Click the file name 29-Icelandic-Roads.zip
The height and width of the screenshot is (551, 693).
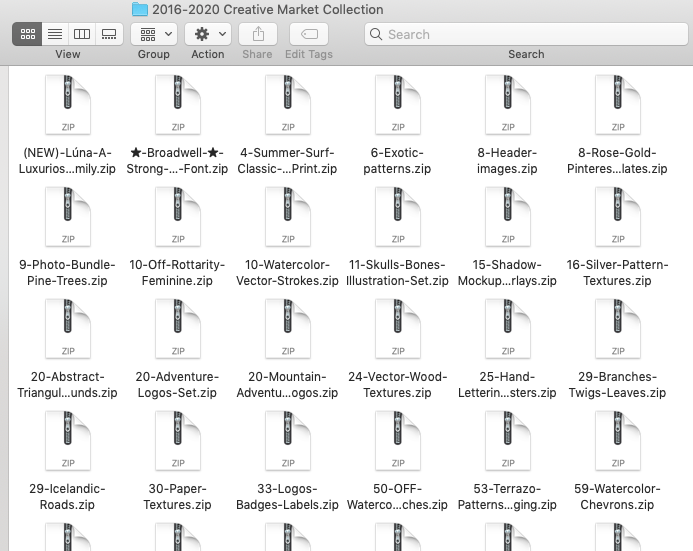[x=67, y=497]
